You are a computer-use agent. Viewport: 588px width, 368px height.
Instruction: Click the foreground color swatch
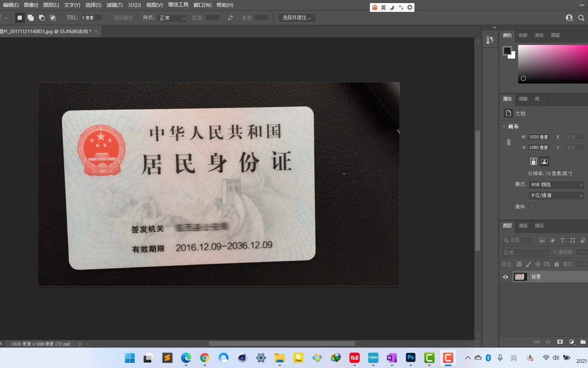[507, 50]
